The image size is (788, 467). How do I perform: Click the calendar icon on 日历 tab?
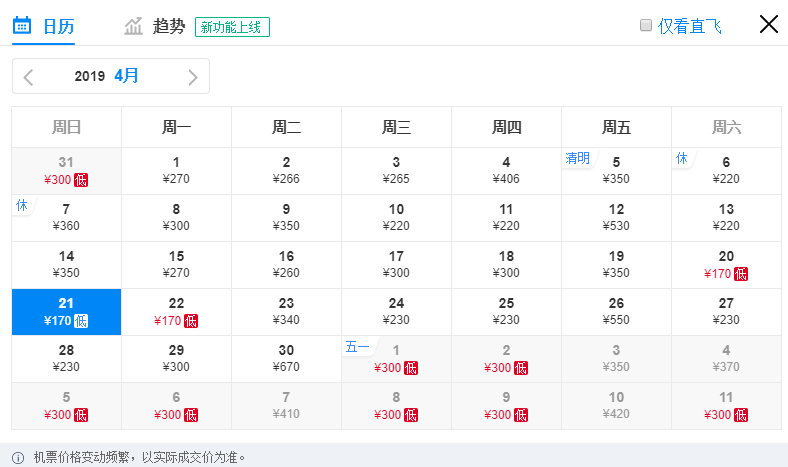[x=22, y=25]
